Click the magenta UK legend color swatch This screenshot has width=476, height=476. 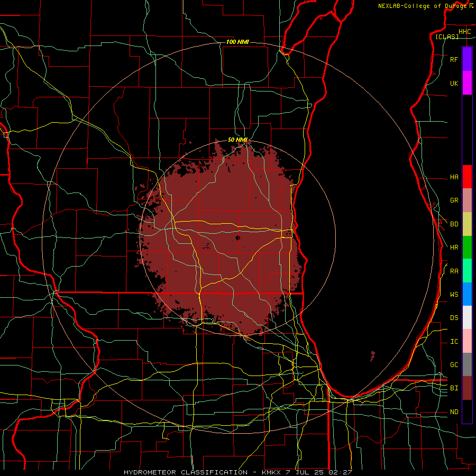click(x=467, y=83)
